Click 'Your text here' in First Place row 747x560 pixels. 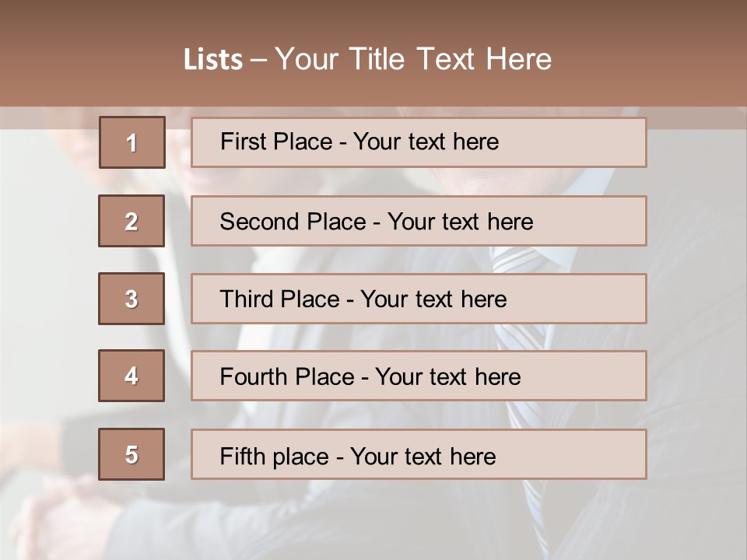pyautogui.click(x=426, y=142)
